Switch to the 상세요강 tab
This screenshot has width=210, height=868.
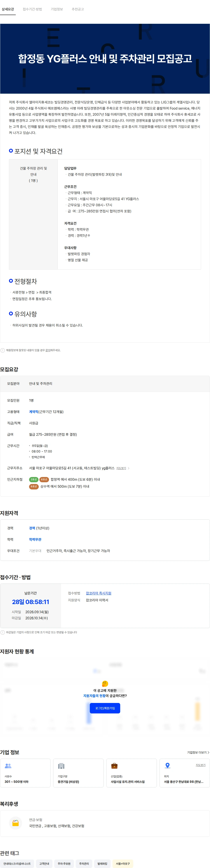[8, 9]
